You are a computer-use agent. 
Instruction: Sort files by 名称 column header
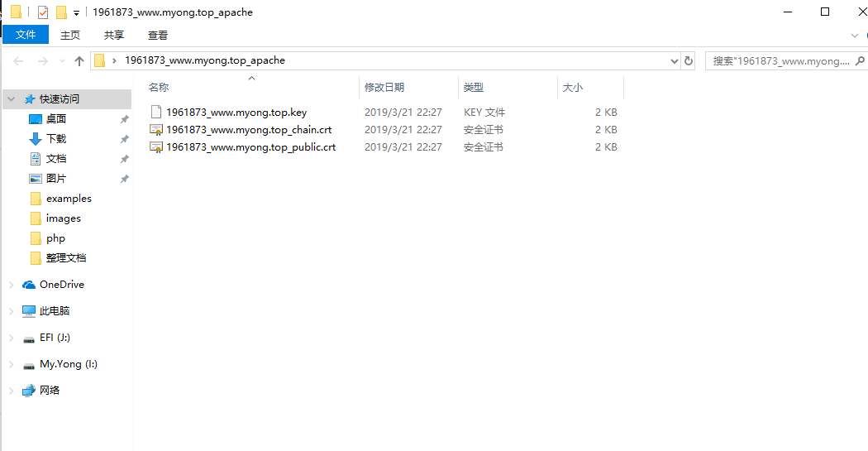tap(159, 88)
